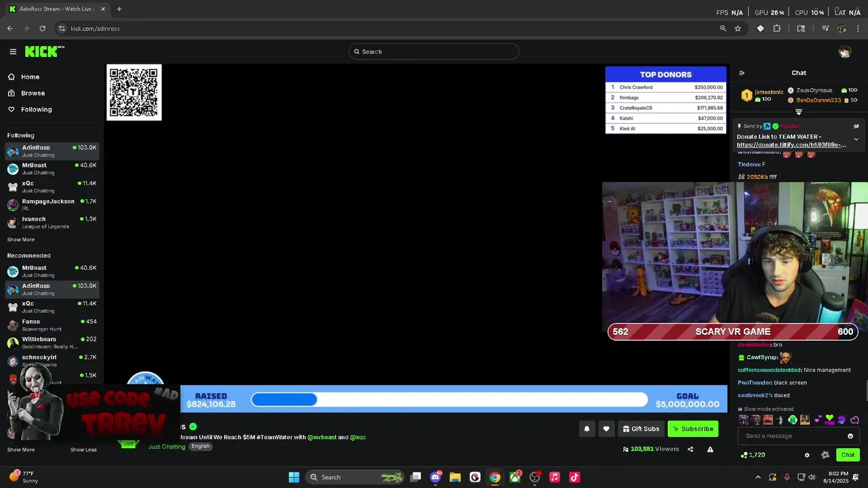Expand pinned message chevron
Image resolution: width=868 pixels, height=488 pixels.
(x=856, y=139)
